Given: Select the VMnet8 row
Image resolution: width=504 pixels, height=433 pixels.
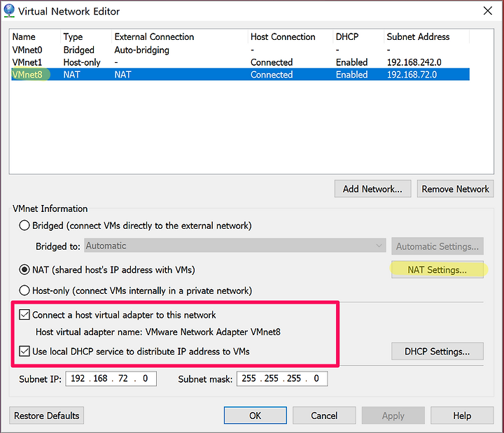Looking at the screenshot, I should [x=240, y=75].
